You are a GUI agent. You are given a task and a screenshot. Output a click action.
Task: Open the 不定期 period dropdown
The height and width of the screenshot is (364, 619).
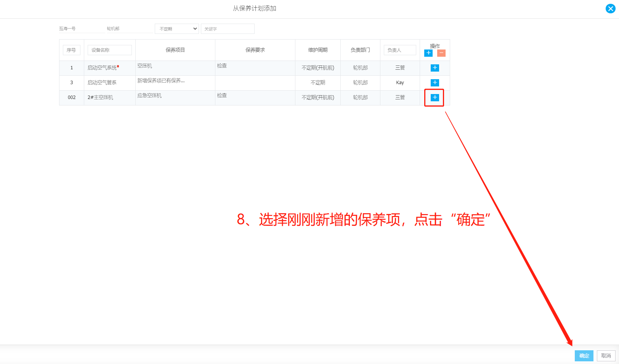click(177, 29)
